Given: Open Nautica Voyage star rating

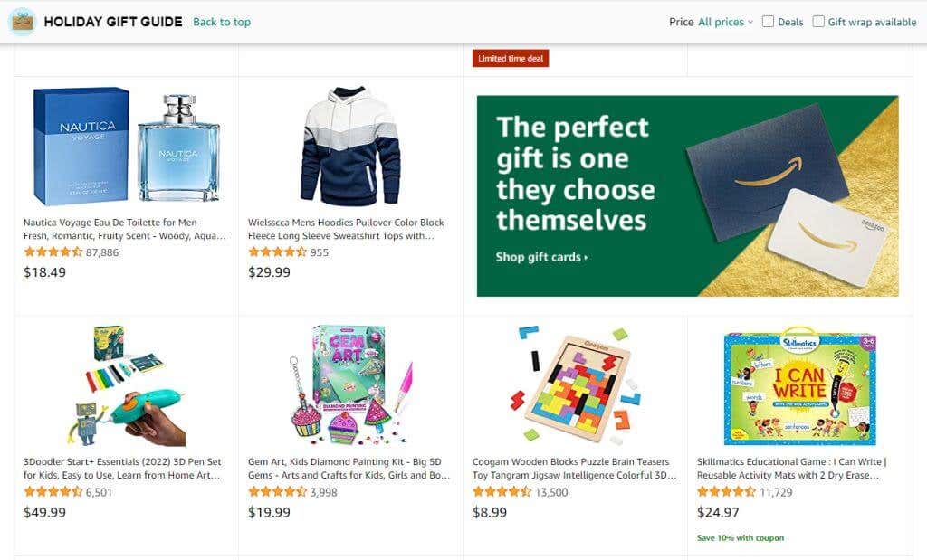Looking at the screenshot, I should tap(53, 252).
